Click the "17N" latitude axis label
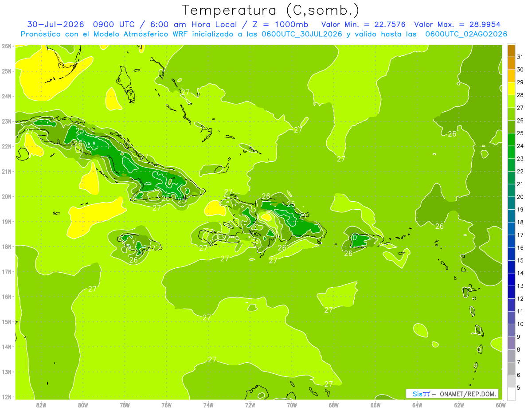The width and height of the screenshot is (532, 411). [x=6, y=272]
